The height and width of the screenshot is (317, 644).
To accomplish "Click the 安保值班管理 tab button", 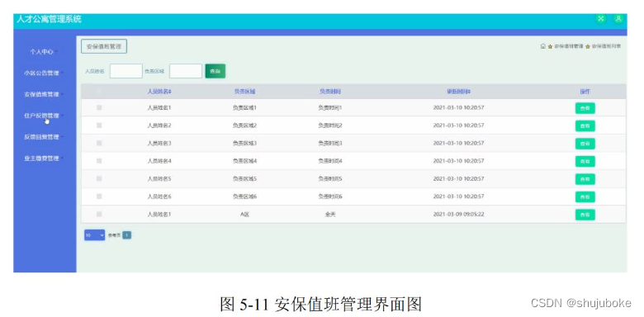I will point(104,46).
